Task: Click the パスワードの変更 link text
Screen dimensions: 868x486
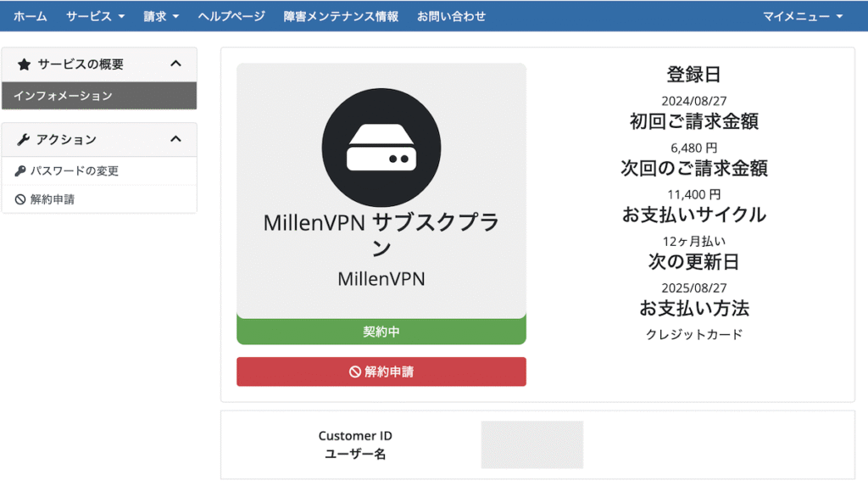Action: coord(75,171)
